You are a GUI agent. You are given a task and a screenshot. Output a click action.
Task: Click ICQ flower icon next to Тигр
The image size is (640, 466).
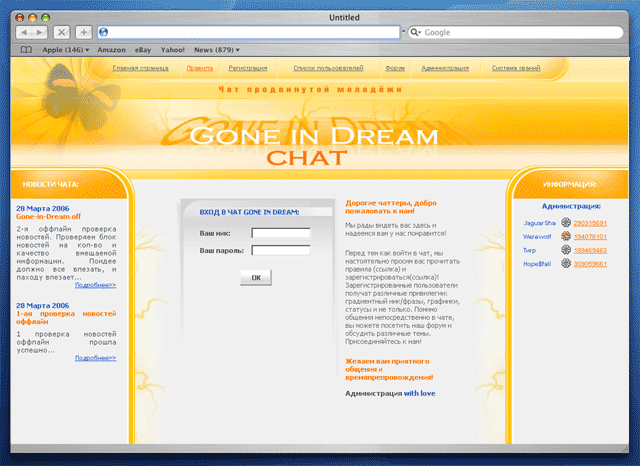tap(566, 249)
